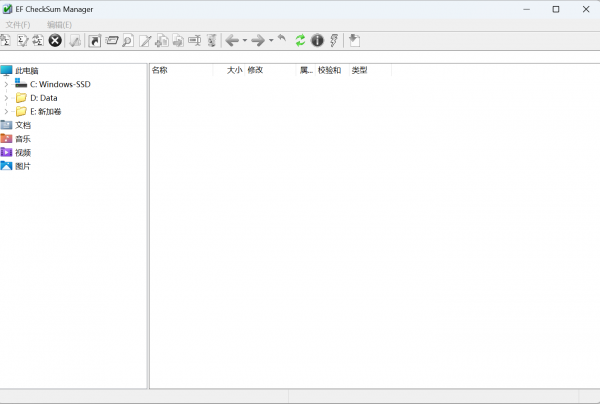Click the copy files toolbar icon
This screenshot has height=404, width=600.
[x=162, y=41]
